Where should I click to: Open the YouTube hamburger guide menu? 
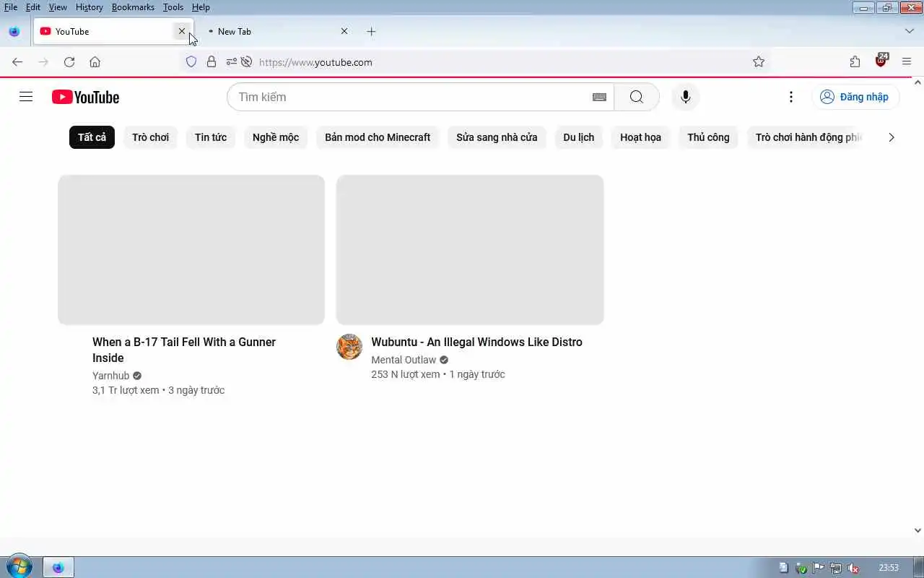[26, 97]
